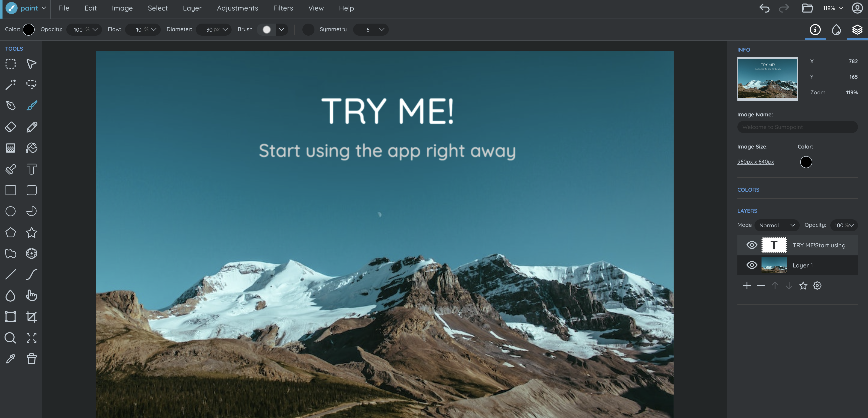This screenshot has width=868, height=418.
Task: Open the Filters menu
Action: click(283, 8)
